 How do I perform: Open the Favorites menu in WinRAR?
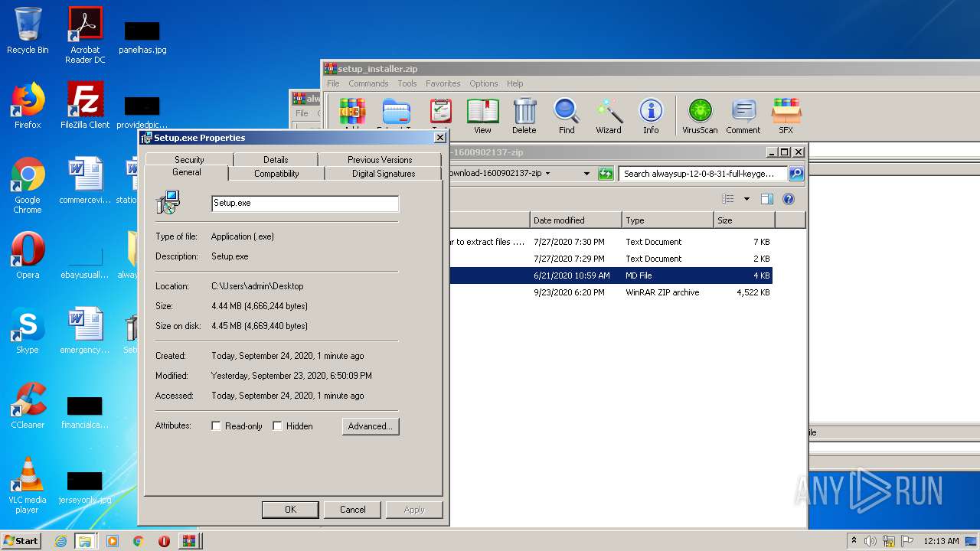[x=443, y=83]
